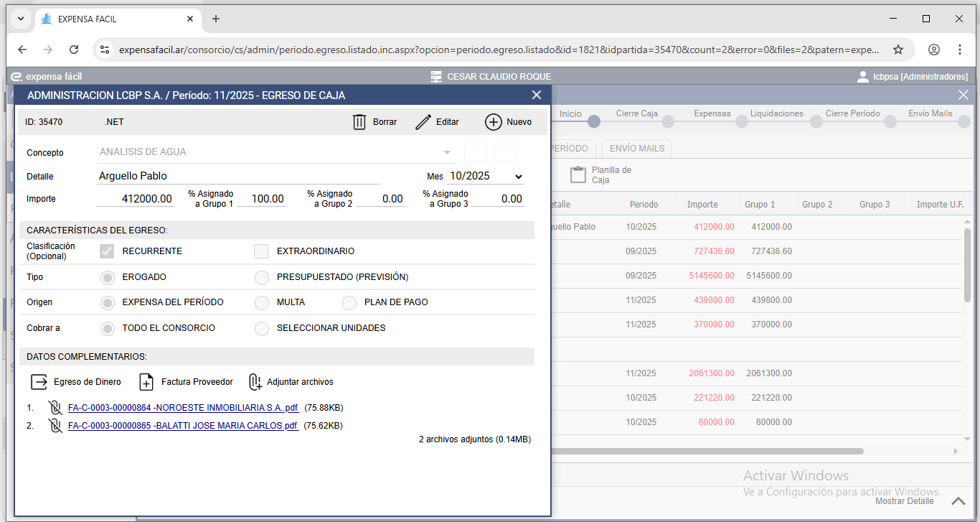Open the Egreso de Dinero icon
Image resolution: width=980 pixels, height=522 pixels.
(39, 382)
